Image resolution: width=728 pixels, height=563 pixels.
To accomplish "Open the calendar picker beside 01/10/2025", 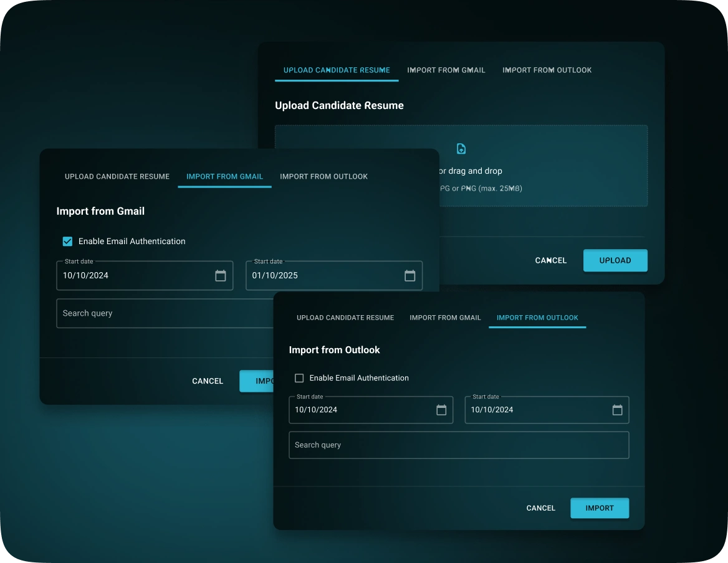I will pyautogui.click(x=410, y=275).
